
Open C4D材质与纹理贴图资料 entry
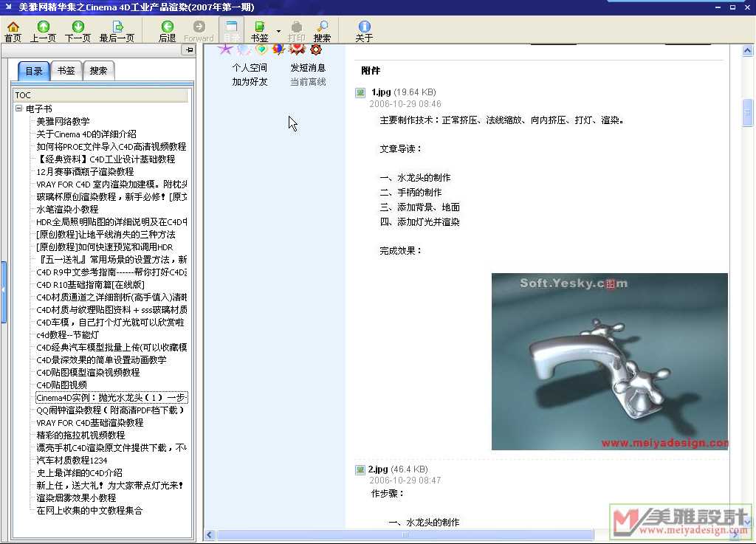pyautogui.click(x=112, y=309)
